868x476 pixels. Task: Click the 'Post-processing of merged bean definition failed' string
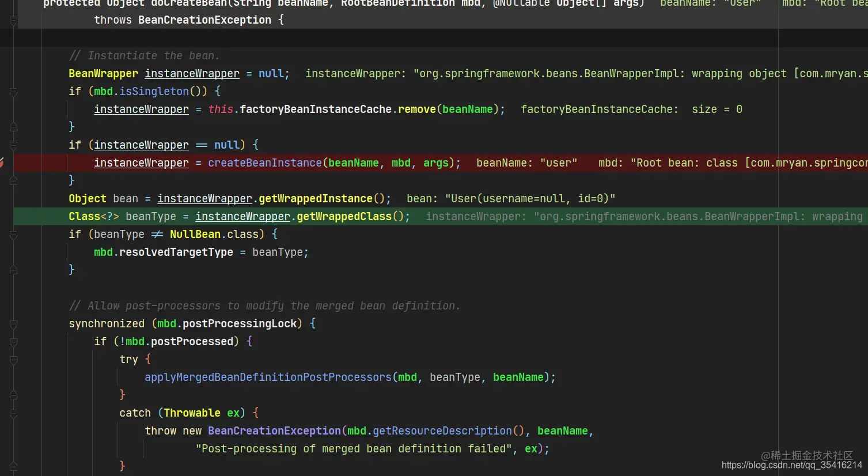coord(354,449)
